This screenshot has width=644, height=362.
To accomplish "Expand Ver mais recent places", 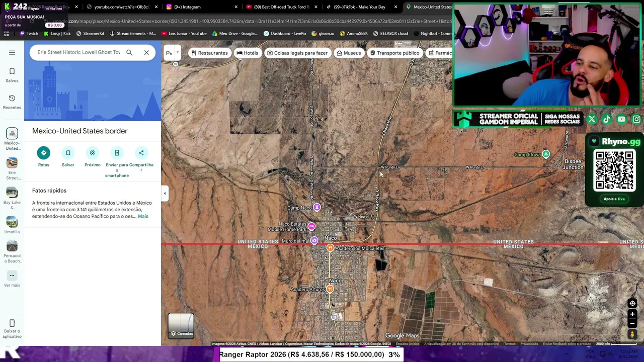I will pyautogui.click(x=12, y=276).
